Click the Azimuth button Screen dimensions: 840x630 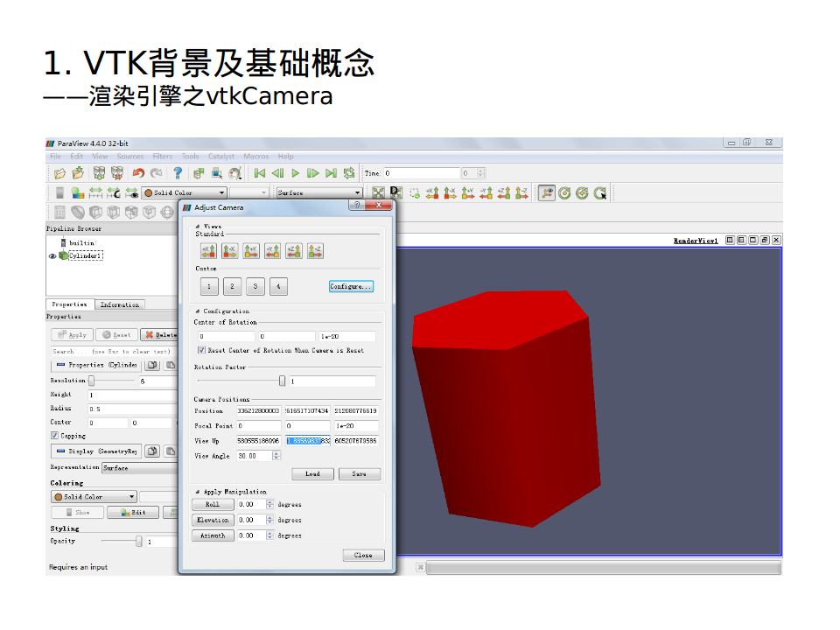pyautogui.click(x=213, y=535)
